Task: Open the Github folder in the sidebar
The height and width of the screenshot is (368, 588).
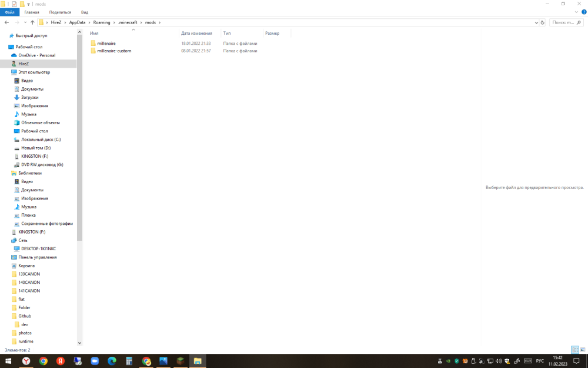Action: click(x=25, y=316)
